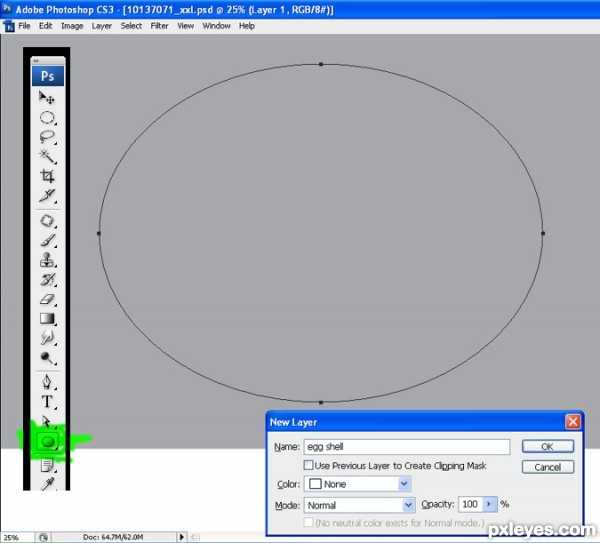The height and width of the screenshot is (543, 600).
Task: Select the Horizontal Type tool
Action: click(x=47, y=402)
